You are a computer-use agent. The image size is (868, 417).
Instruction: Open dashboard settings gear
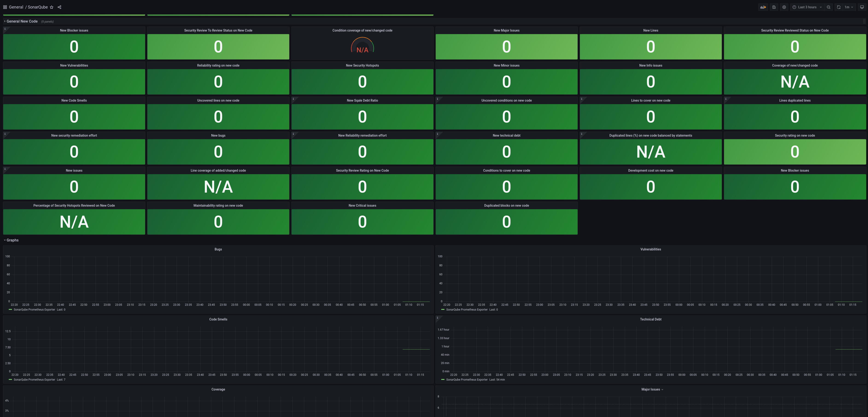click(784, 7)
